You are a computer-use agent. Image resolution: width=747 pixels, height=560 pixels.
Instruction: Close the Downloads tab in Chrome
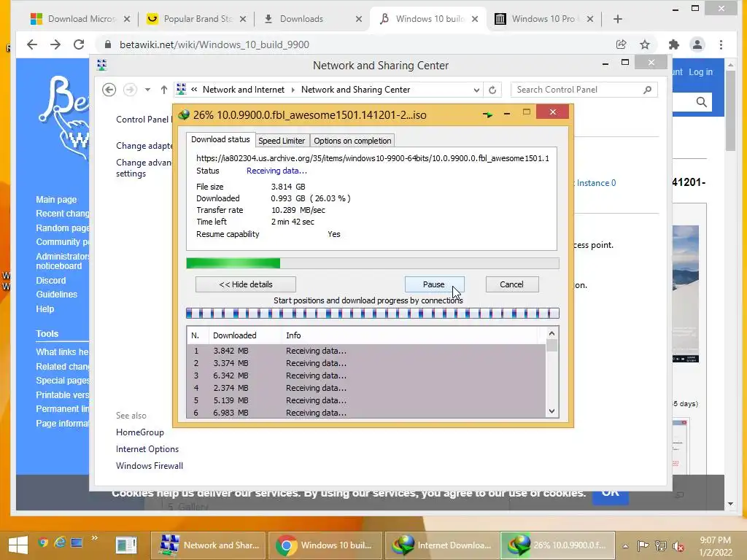coord(359,19)
